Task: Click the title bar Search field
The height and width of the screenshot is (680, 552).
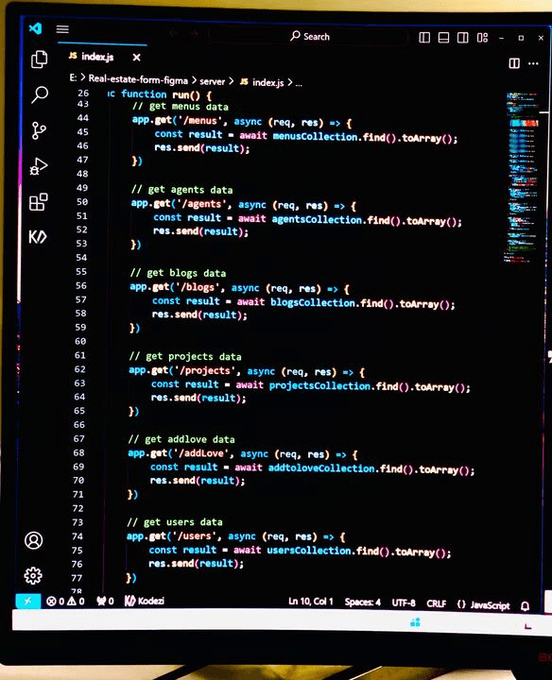Action: click(308, 36)
